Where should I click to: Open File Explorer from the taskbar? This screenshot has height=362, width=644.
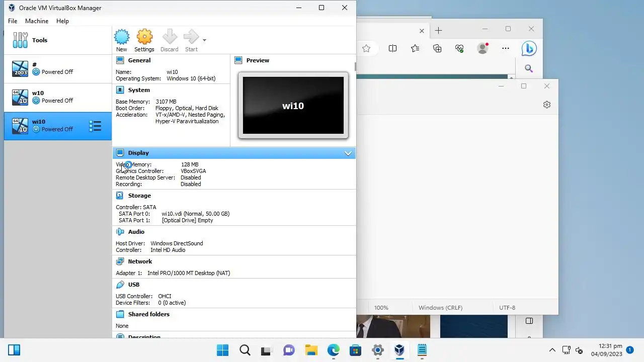[x=311, y=350]
